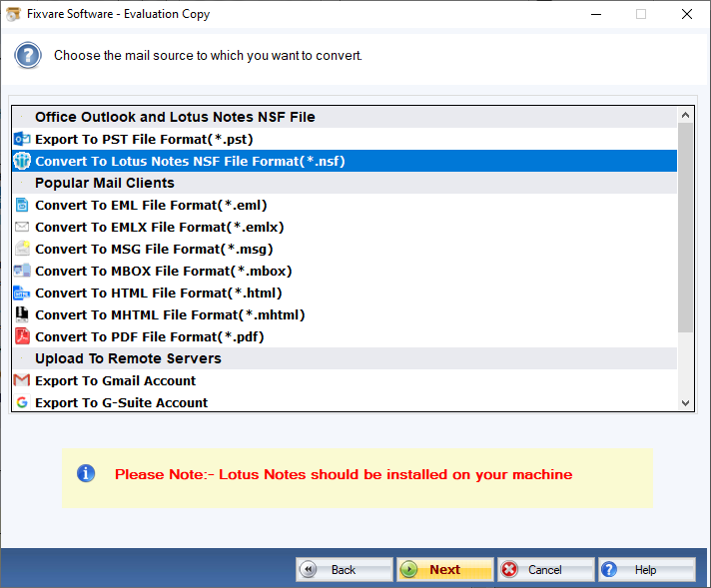711x588 pixels.
Task: Proceed with the Next button
Action: (x=444, y=569)
